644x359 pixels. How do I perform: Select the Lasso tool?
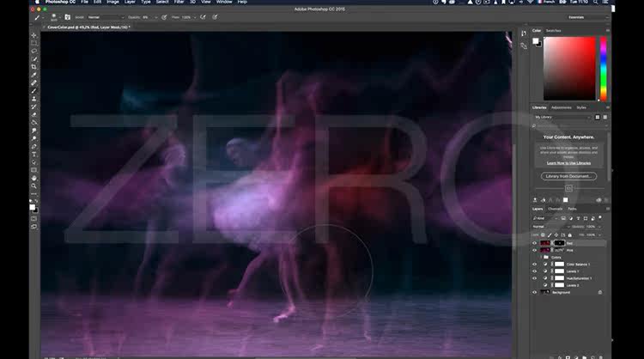click(33, 51)
